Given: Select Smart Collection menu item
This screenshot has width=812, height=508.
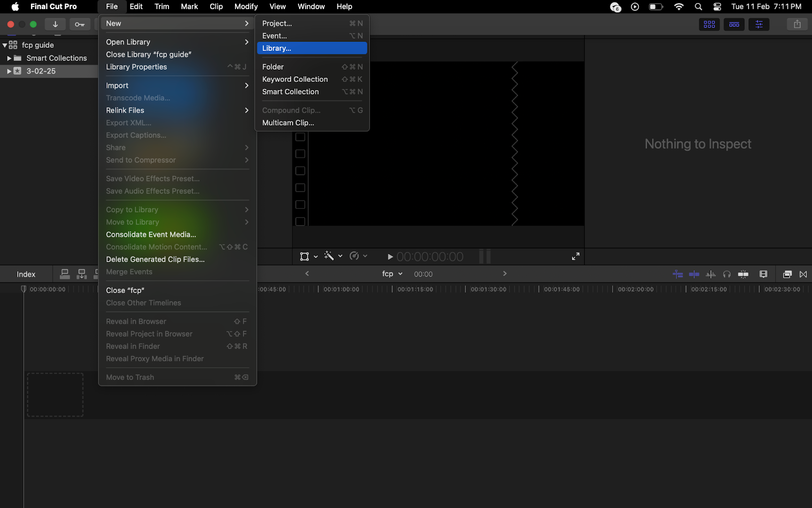Looking at the screenshot, I should [x=312, y=92].
